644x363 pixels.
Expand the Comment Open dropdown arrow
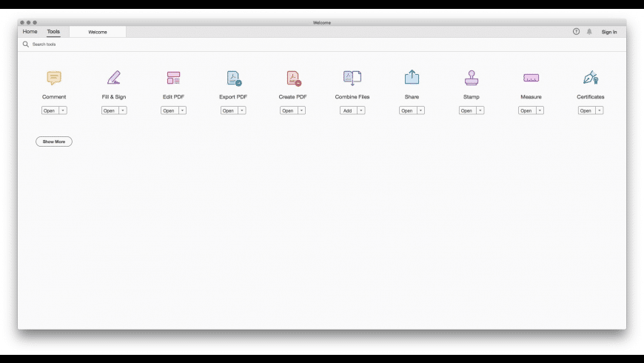[63, 110]
